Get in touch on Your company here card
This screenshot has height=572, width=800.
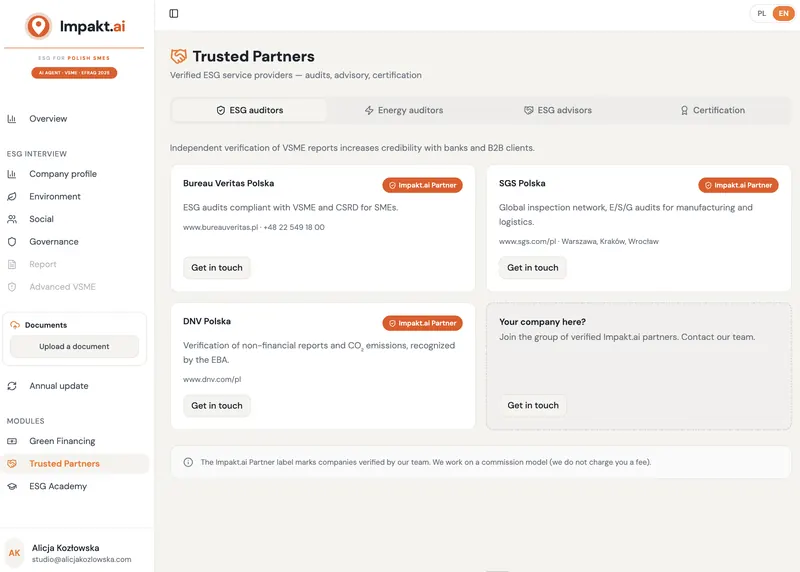533,405
